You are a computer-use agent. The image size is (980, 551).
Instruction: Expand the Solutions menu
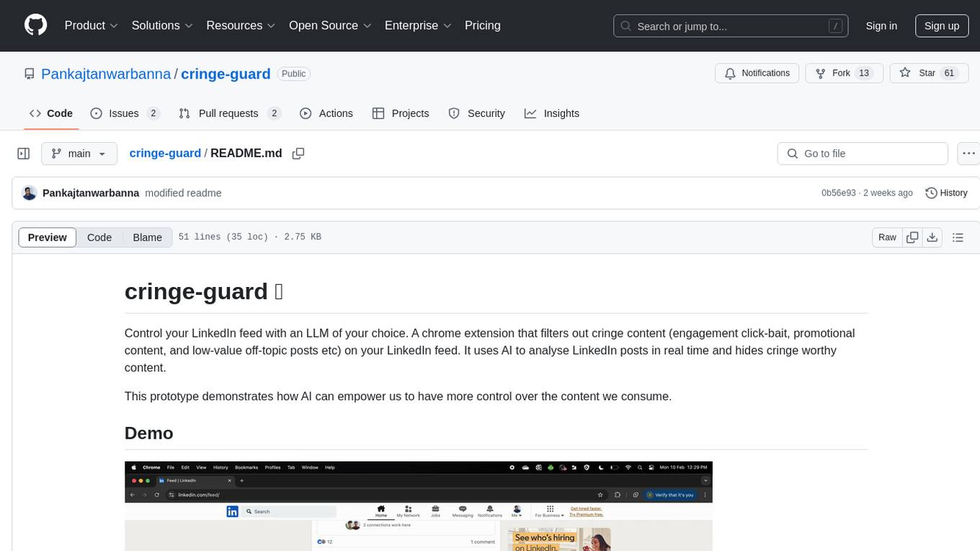click(162, 25)
